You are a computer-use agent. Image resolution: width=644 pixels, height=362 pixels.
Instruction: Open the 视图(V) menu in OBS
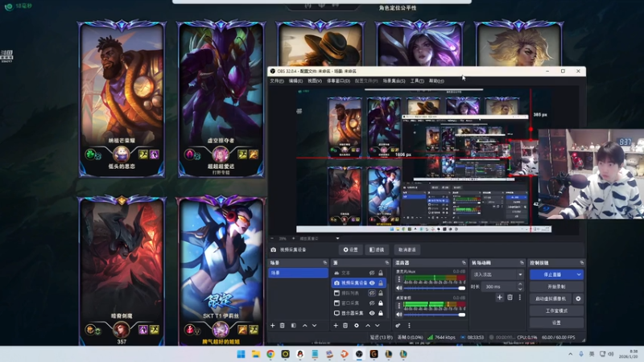(x=315, y=81)
